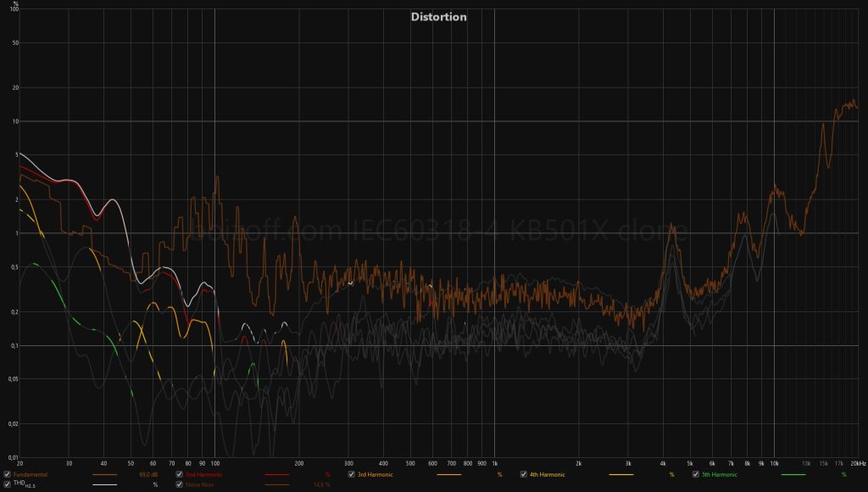Uncheck the Noise floor checkbox
The height and width of the screenshot is (492, 868).
pos(180,484)
